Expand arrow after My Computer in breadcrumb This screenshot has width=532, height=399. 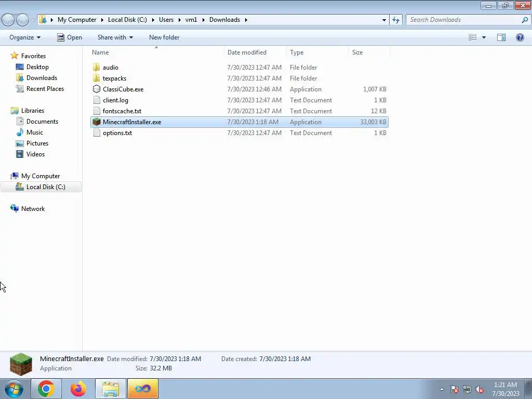(102, 20)
